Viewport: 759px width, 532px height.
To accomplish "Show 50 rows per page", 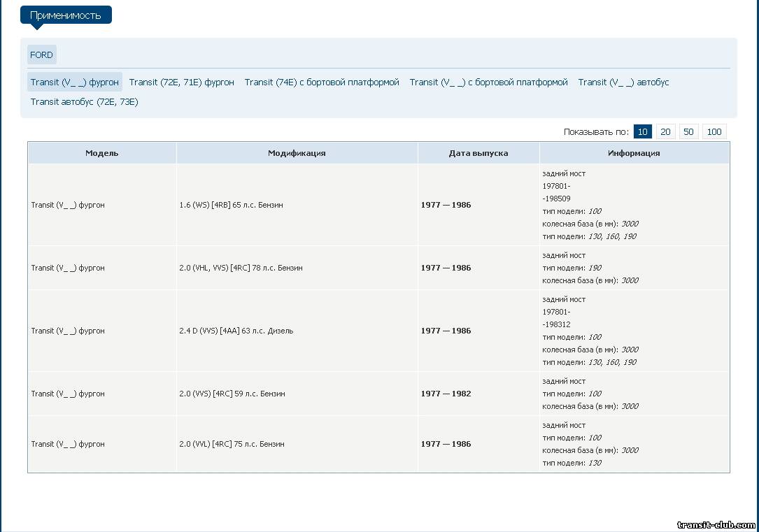I will 688,131.
